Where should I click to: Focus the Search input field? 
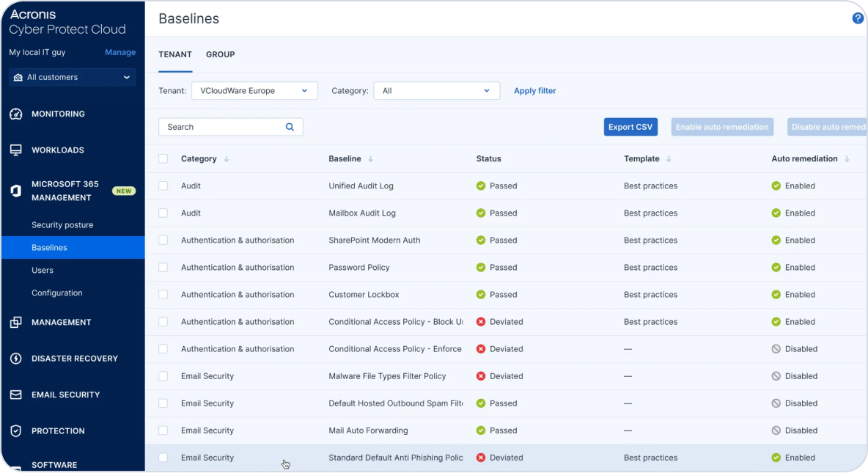220,127
